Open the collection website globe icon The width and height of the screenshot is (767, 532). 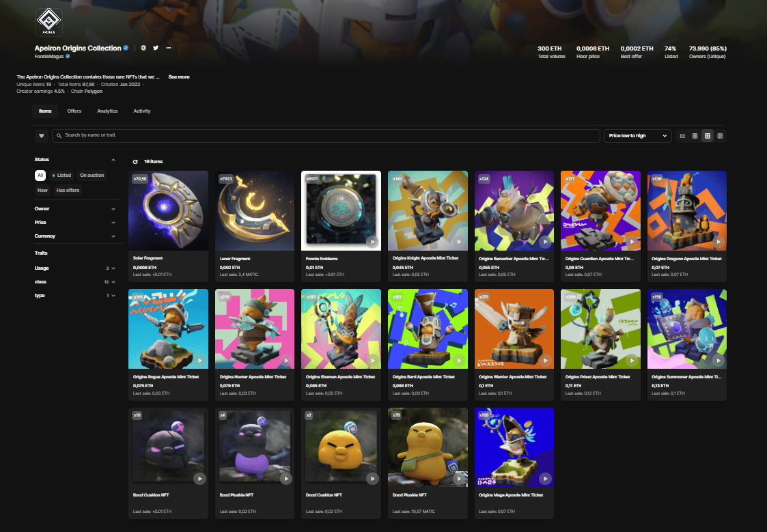[x=143, y=48]
